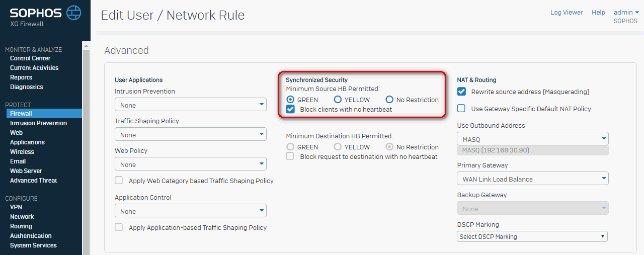
Task: Open the admin account dropdown arrow
Action: [637, 13]
